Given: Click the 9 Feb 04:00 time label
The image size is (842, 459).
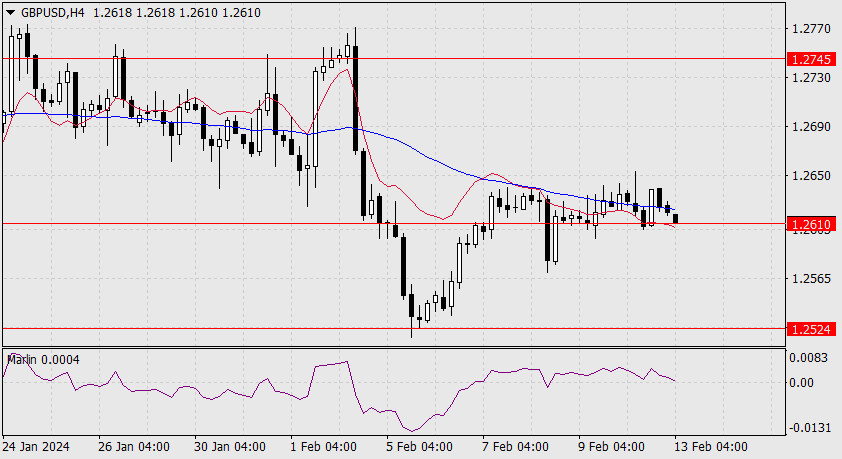Looking at the screenshot, I should [612, 447].
